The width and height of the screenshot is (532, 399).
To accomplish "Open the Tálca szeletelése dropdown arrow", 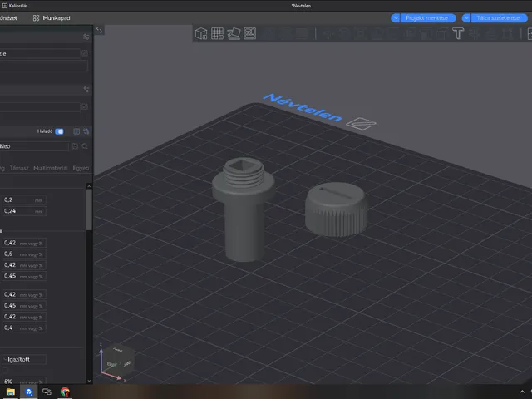I will 466,18.
